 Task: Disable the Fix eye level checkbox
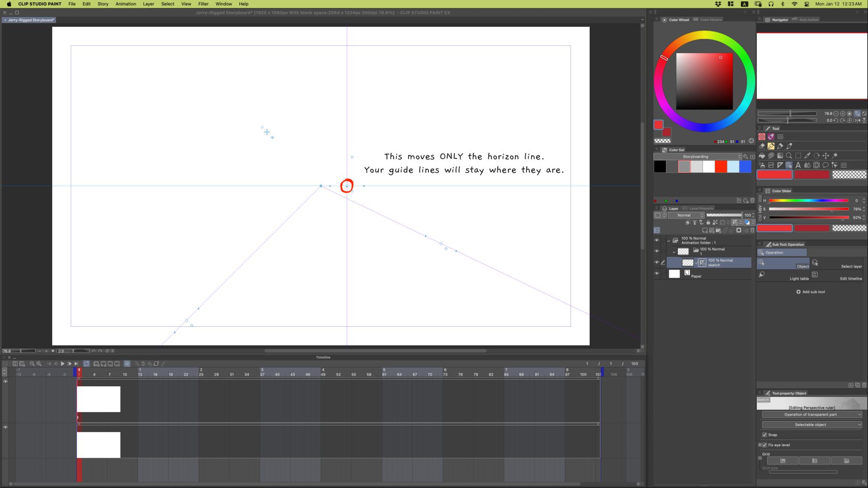[764, 445]
